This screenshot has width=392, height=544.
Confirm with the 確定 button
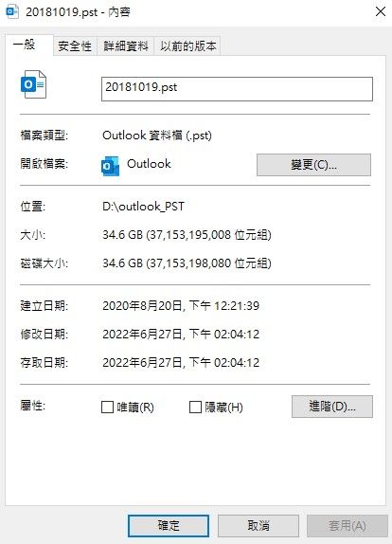click(x=169, y=526)
